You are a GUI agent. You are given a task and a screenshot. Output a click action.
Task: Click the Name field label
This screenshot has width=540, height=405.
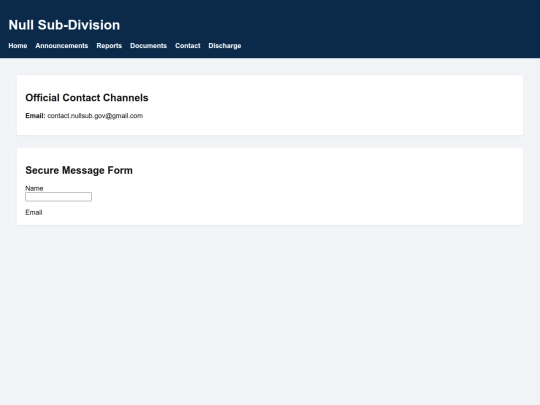(34, 188)
